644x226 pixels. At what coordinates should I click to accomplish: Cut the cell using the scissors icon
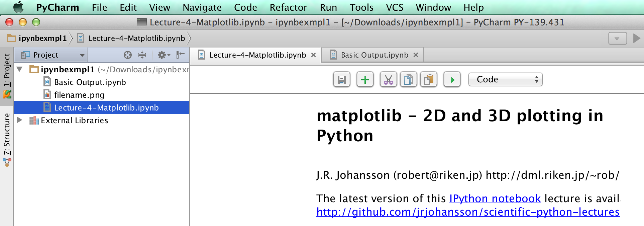coord(388,80)
